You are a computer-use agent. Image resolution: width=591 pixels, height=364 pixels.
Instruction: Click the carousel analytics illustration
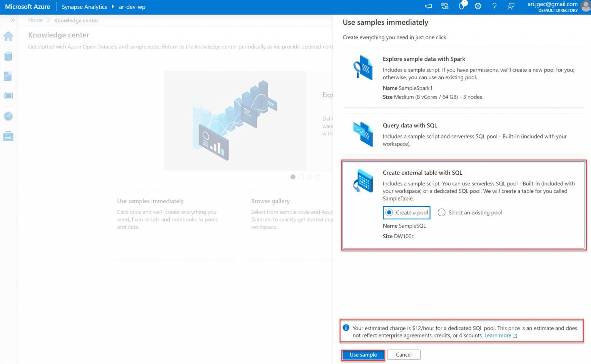point(235,120)
